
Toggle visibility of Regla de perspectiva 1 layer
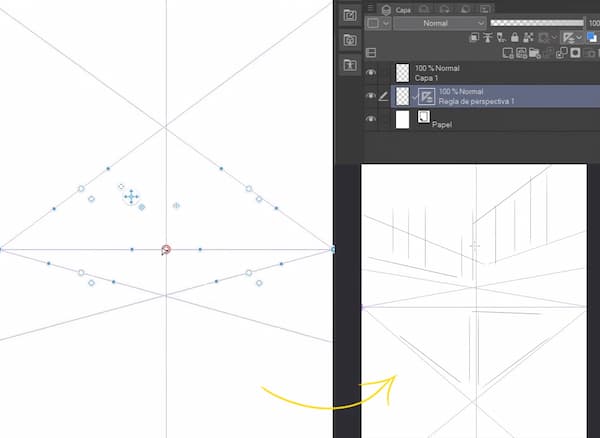371,96
